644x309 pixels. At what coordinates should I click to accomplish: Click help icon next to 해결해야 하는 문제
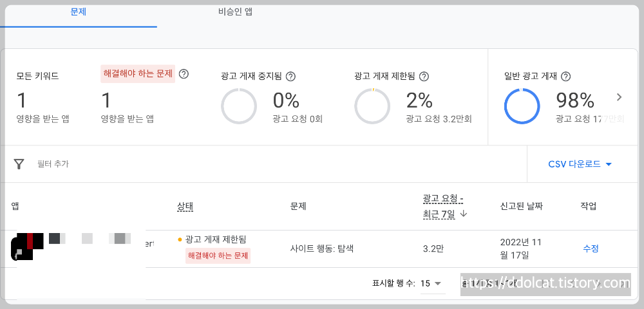(184, 74)
